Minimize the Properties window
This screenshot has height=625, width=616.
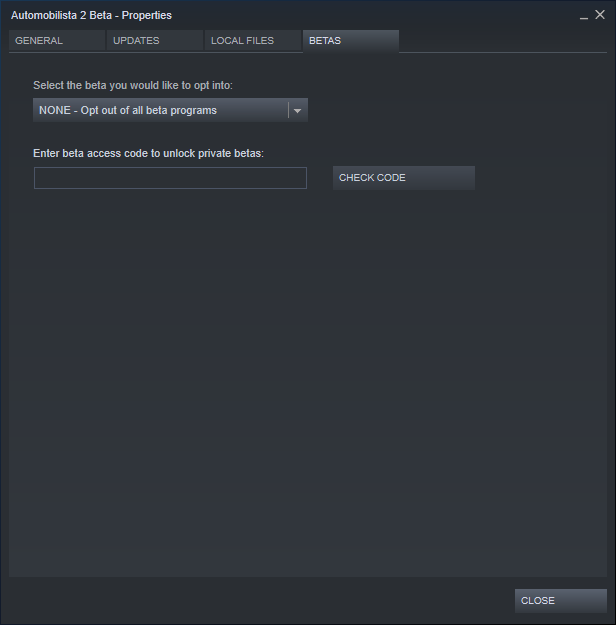tap(584, 16)
